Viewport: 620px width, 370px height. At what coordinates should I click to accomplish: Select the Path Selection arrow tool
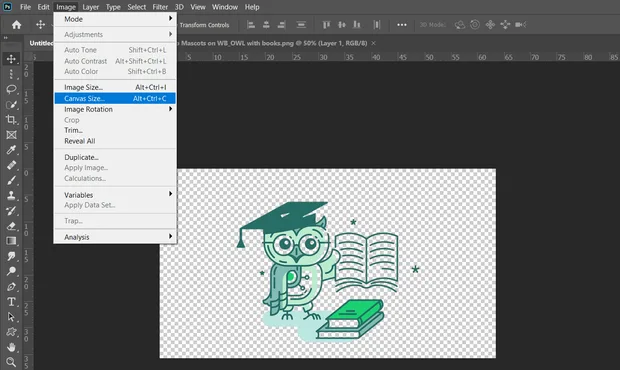click(x=11, y=317)
